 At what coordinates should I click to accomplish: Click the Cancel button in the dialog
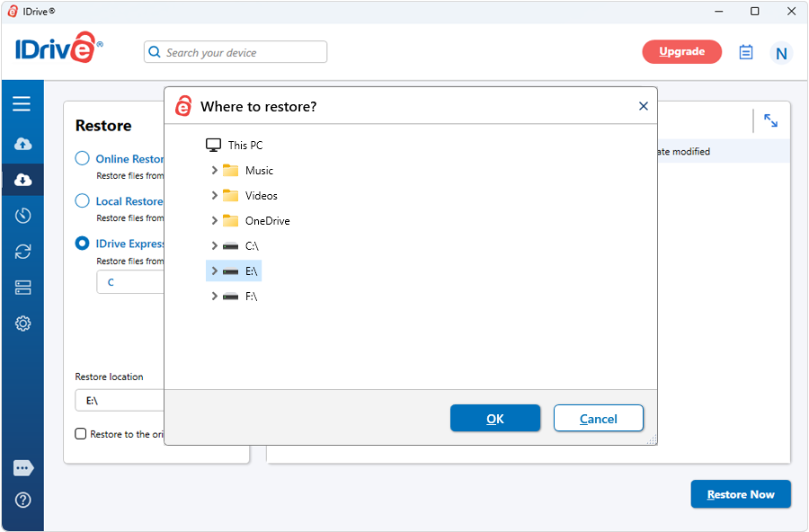point(599,419)
